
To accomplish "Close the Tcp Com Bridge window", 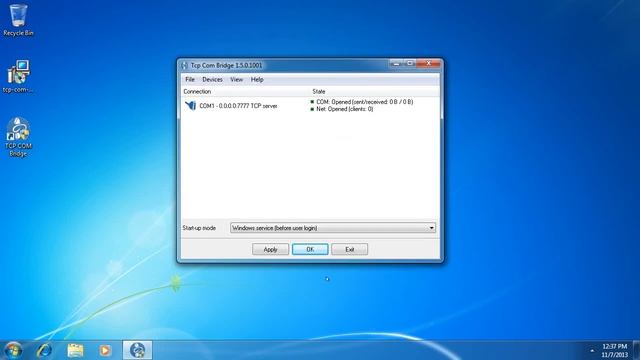I will (x=429, y=63).
